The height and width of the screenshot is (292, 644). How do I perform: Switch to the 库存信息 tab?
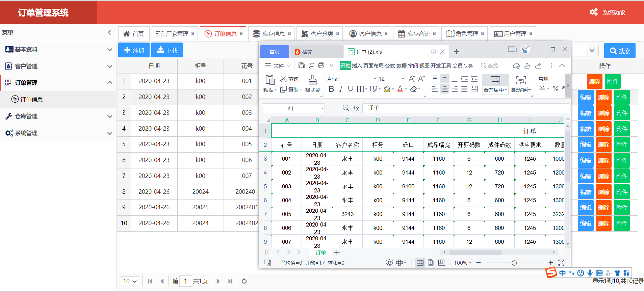(272, 34)
